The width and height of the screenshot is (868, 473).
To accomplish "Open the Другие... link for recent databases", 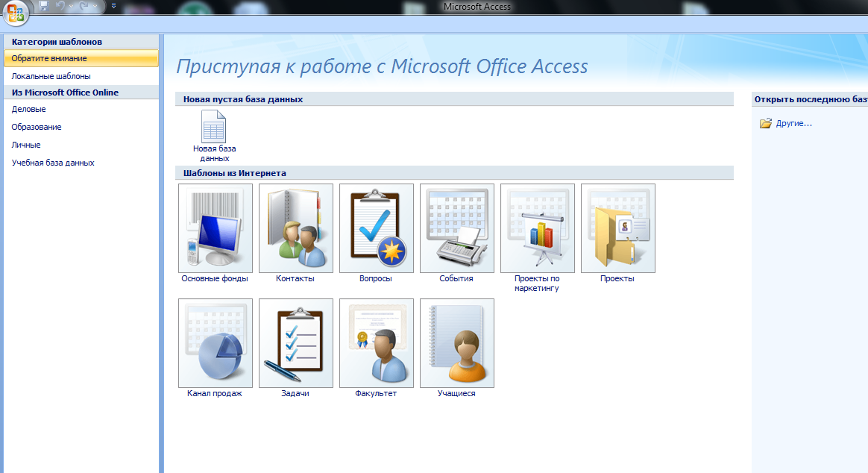I will 794,123.
